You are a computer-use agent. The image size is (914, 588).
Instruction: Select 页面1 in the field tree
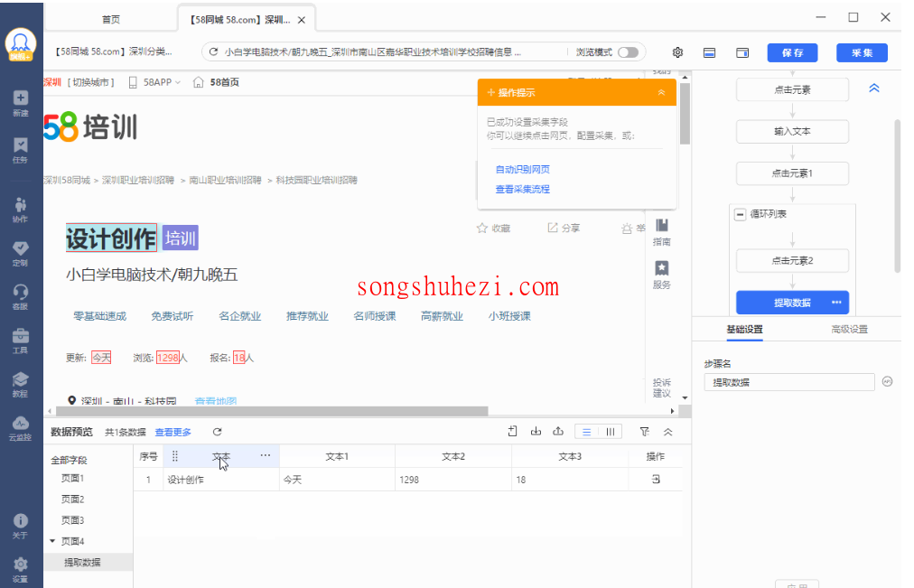click(73, 478)
